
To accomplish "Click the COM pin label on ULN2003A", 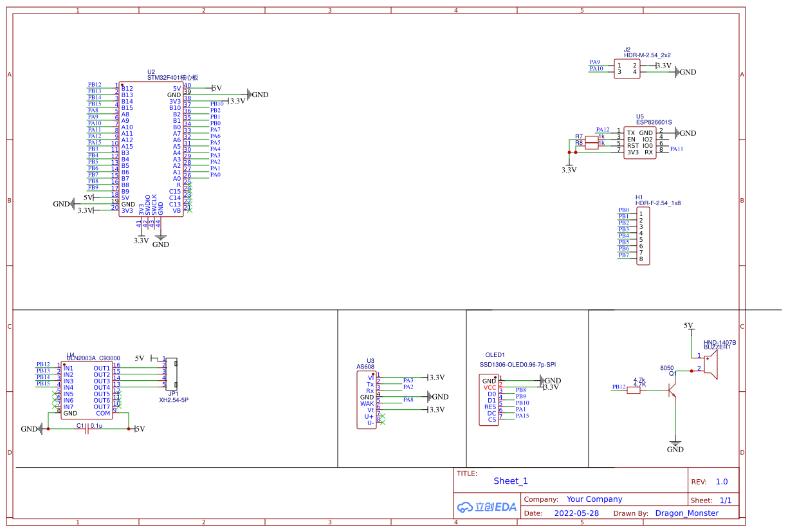I will click(103, 413).
